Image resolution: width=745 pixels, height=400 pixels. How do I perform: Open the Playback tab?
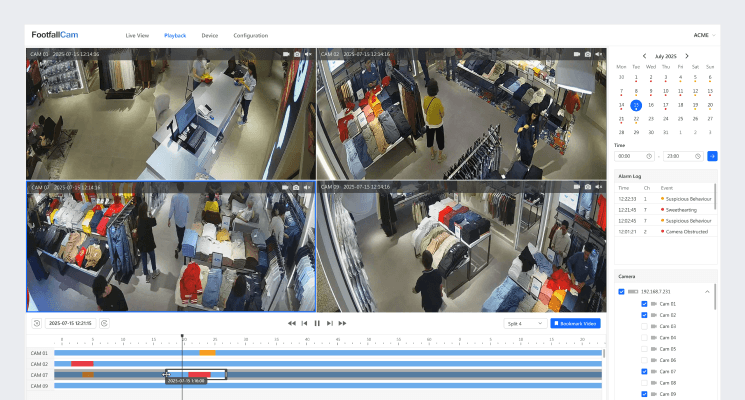[x=175, y=36]
